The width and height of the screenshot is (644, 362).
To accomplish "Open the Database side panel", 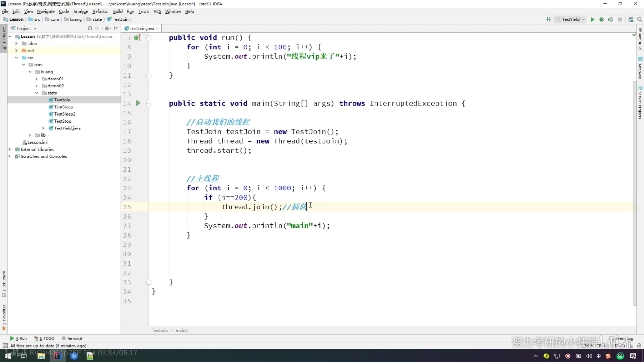I will [x=640, y=68].
